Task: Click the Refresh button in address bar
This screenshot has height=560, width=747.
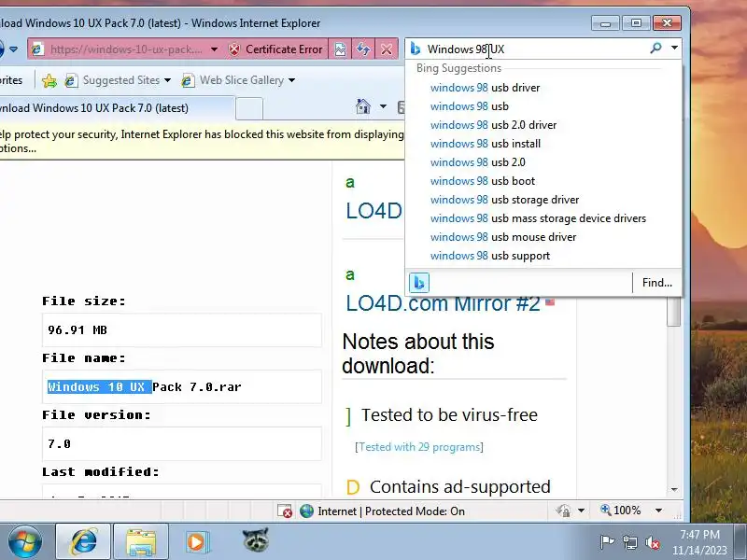Action: pyautogui.click(x=363, y=49)
